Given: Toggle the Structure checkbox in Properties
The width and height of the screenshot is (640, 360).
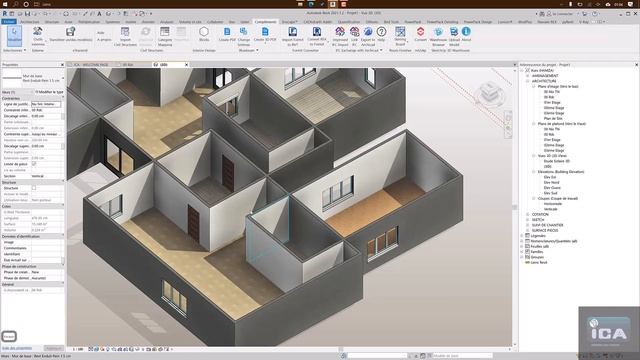Looking at the screenshot, I should pos(34,188).
